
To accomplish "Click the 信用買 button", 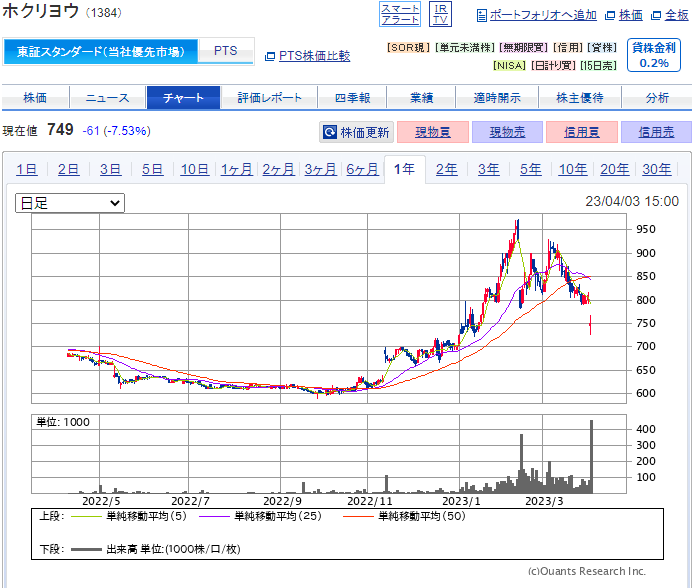I will 582,132.
